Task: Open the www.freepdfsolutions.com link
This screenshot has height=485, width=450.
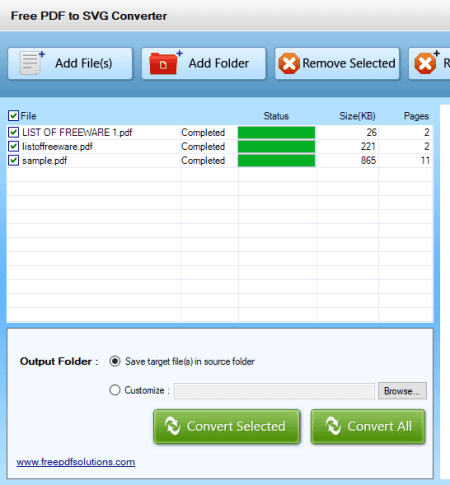Action: tap(76, 462)
